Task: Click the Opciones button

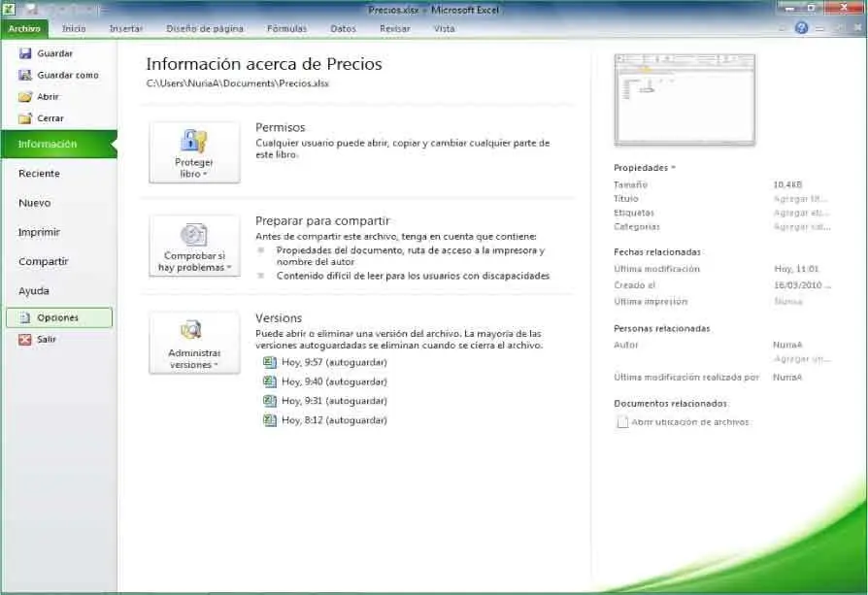Action: (59, 317)
